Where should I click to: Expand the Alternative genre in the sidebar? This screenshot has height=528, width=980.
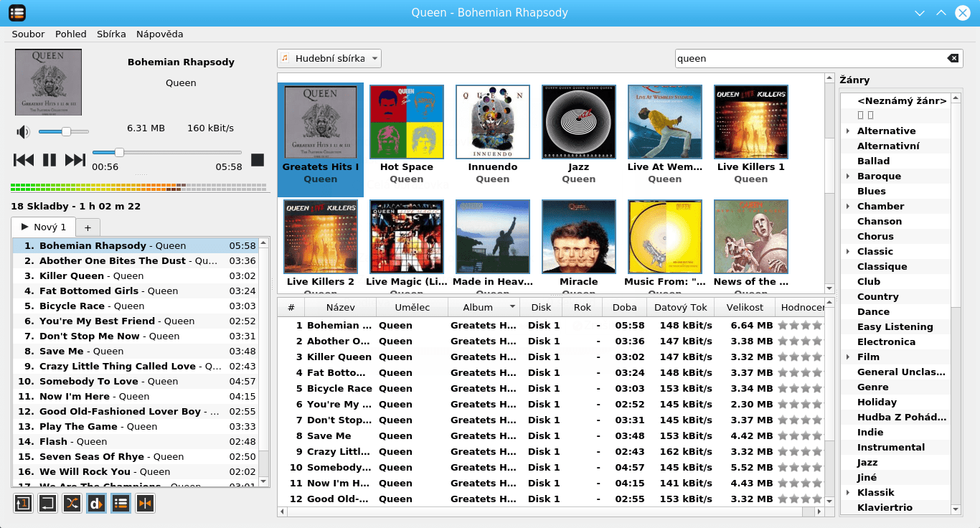(848, 131)
